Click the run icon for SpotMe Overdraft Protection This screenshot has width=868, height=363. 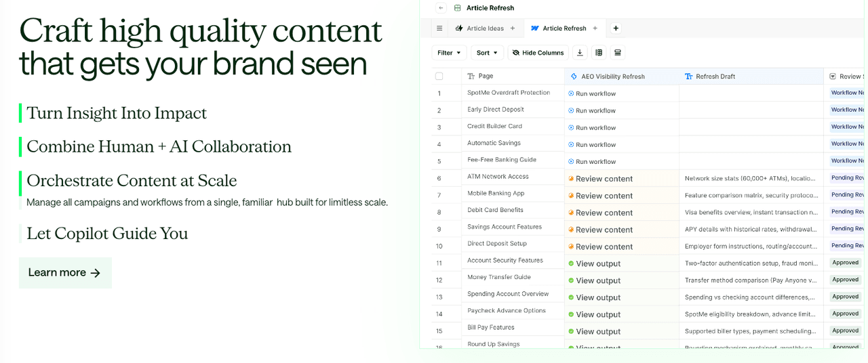[x=571, y=93]
